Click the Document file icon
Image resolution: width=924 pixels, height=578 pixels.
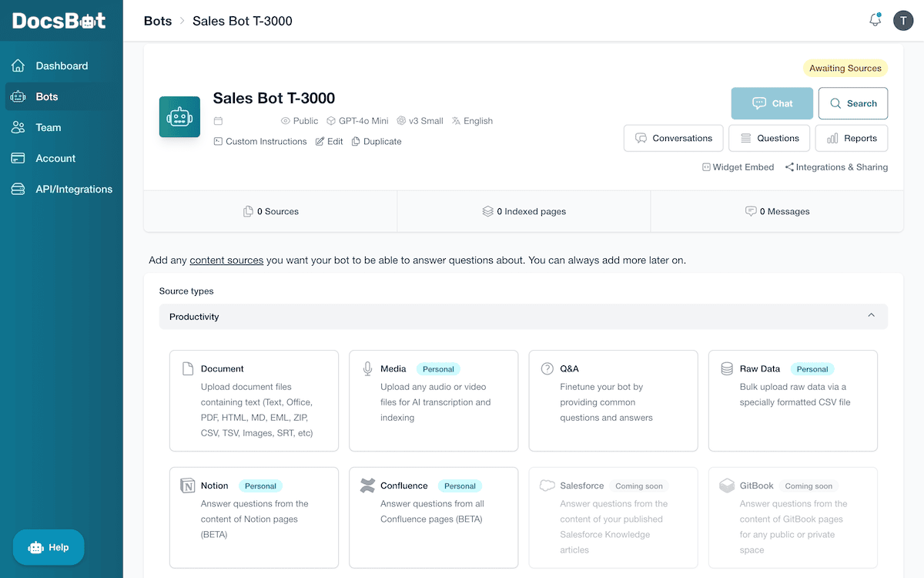point(188,369)
